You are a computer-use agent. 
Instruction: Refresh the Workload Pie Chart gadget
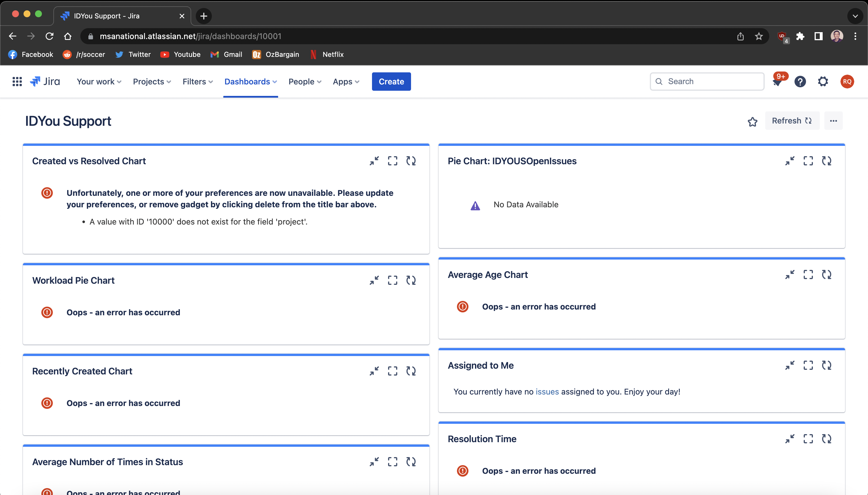click(411, 280)
